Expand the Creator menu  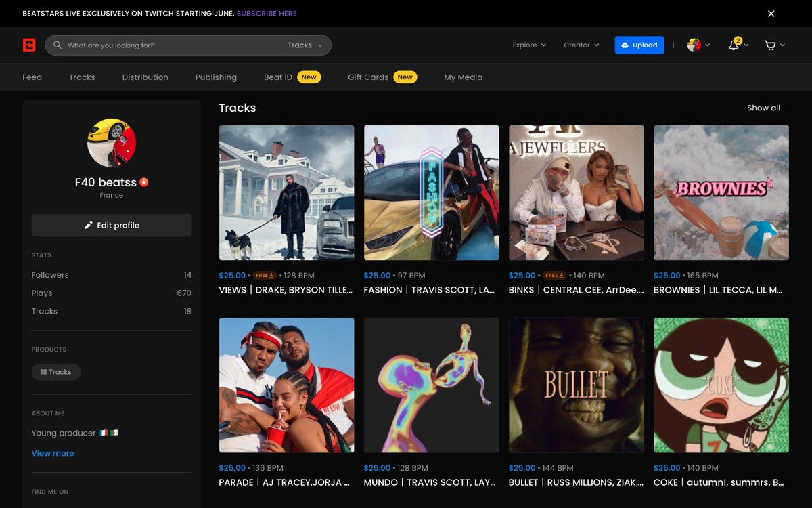pyautogui.click(x=581, y=45)
